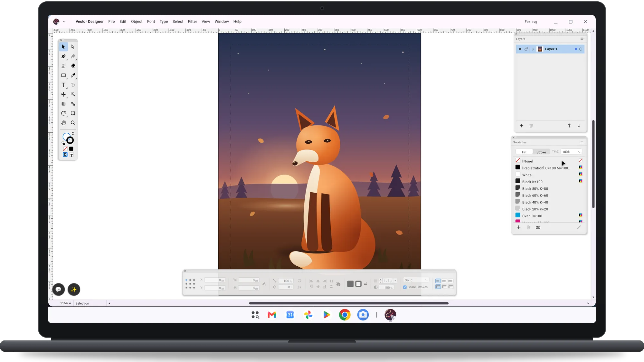Uncheck the Scale Strokes checkbox
This screenshot has width=644, height=362.
[x=405, y=287]
